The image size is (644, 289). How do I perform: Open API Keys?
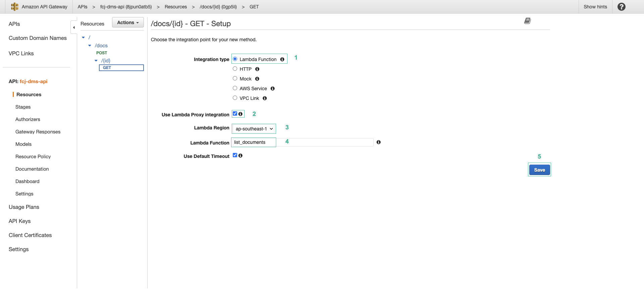[x=20, y=221]
